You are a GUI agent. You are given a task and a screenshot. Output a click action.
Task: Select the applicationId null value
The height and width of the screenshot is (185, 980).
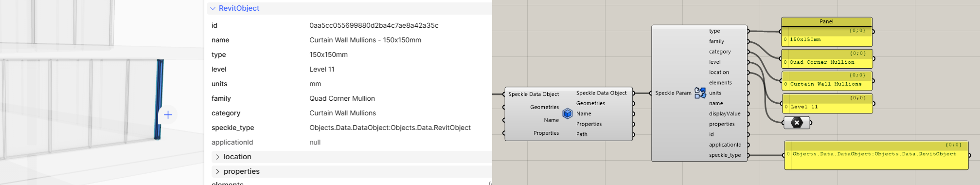(x=315, y=142)
